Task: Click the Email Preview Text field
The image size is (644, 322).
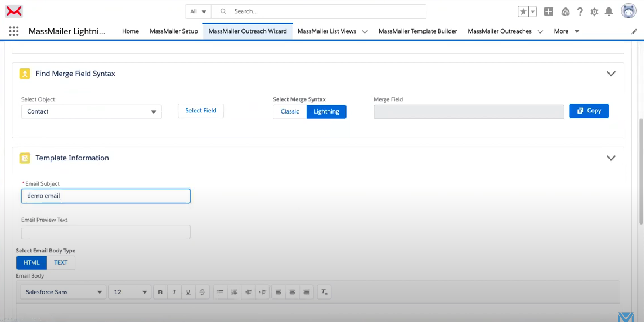Action: coord(106,232)
